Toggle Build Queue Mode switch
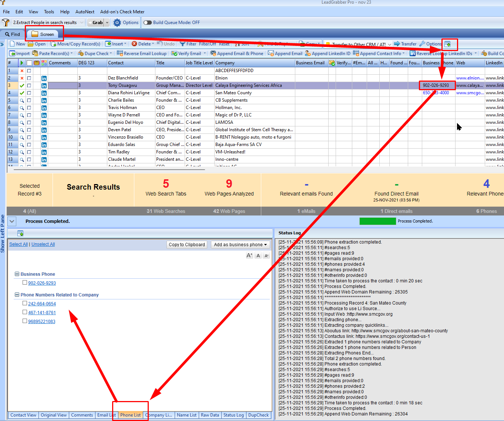Viewport: 504px width, 421px height. [148, 23]
